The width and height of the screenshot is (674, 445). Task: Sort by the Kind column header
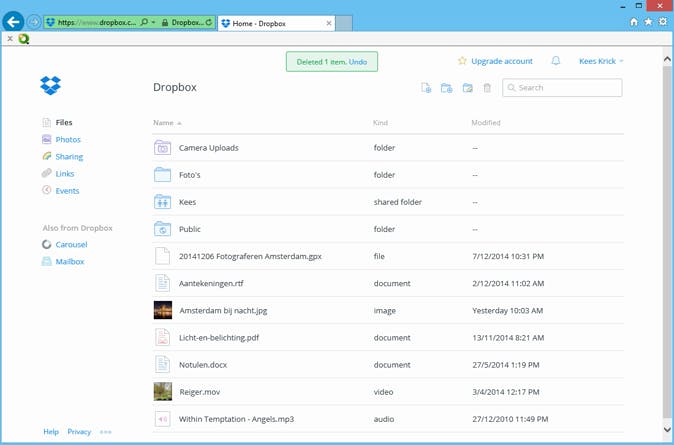click(x=380, y=123)
